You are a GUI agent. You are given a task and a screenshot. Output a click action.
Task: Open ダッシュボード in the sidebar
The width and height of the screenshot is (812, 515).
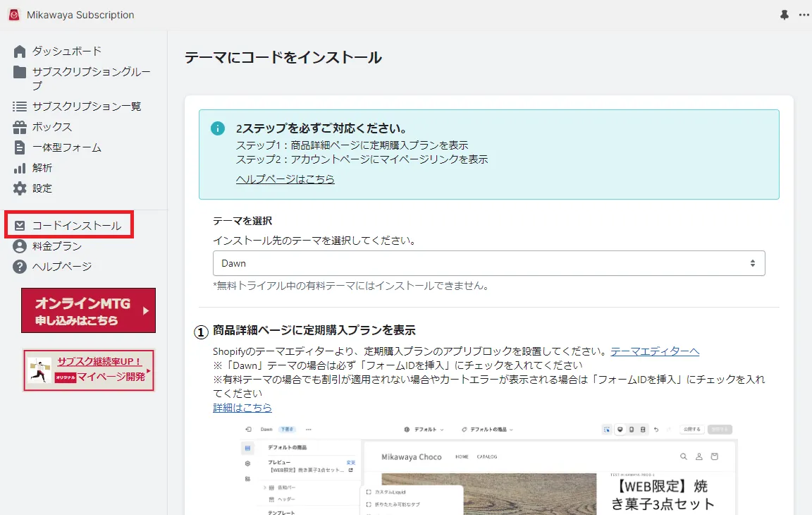[x=67, y=51]
